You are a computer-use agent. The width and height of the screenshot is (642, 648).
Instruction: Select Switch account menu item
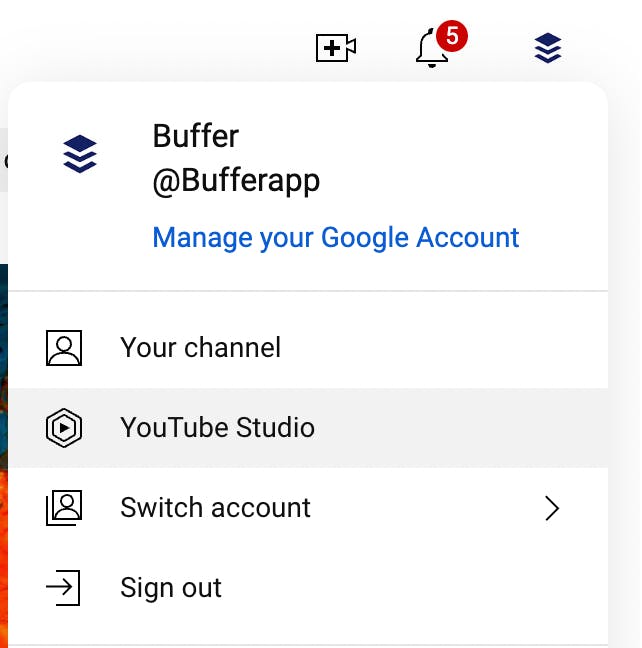308,507
